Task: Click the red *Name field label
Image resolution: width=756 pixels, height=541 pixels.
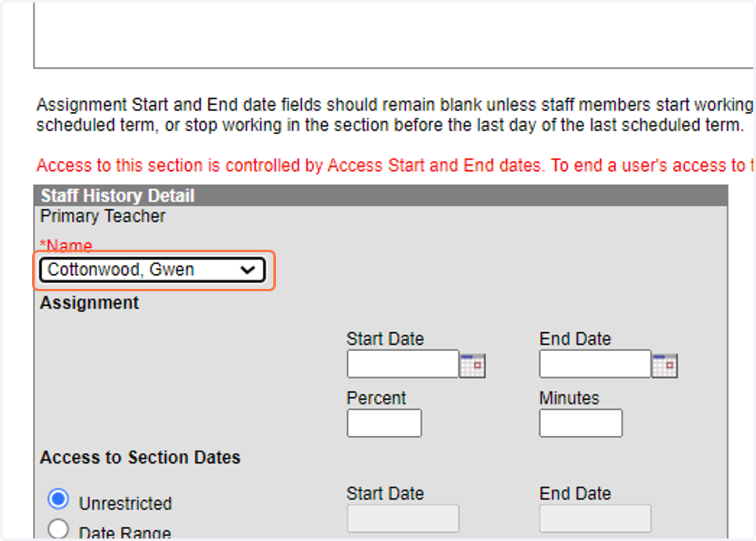Action: (x=66, y=246)
